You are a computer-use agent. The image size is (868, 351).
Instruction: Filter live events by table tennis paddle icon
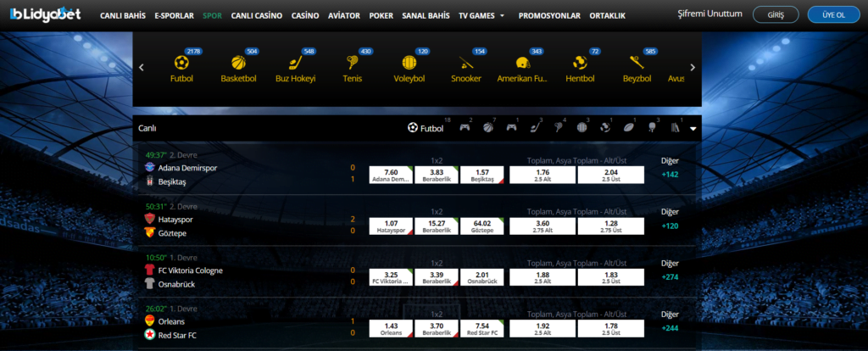point(652,127)
